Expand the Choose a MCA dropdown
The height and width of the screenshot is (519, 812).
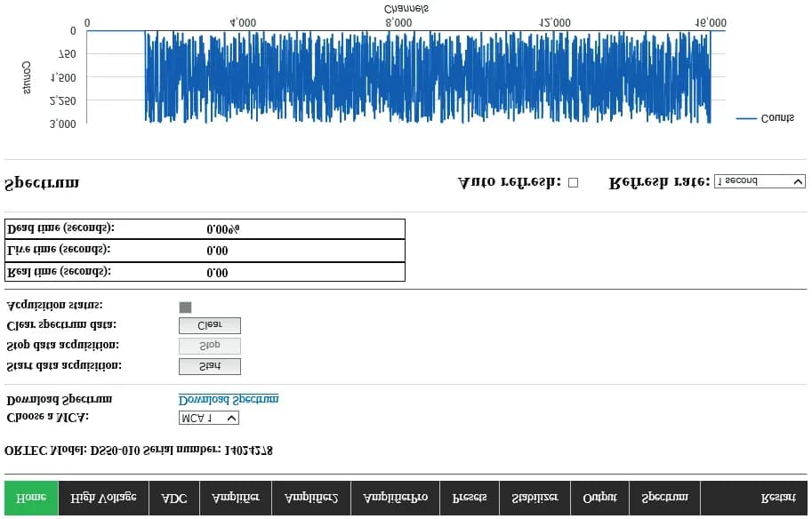[209, 418]
